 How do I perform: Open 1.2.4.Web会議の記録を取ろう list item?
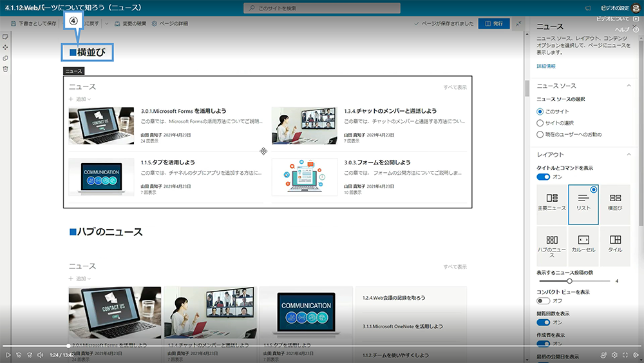394,298
